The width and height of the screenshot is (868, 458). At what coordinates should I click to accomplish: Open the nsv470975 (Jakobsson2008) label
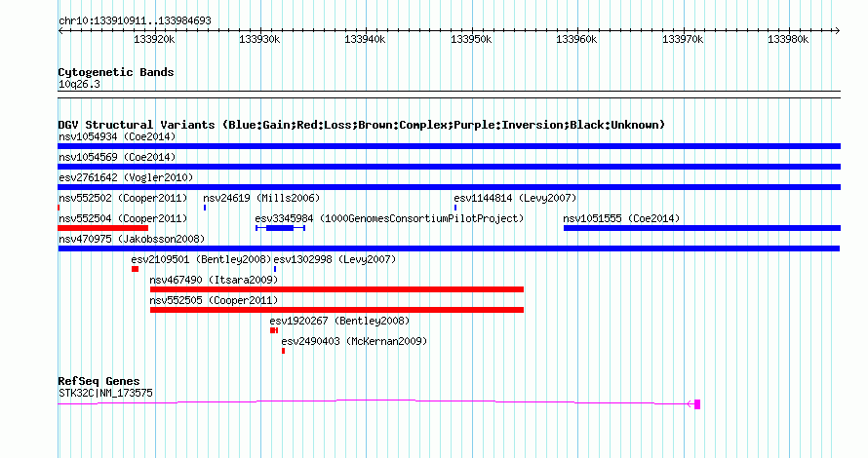click(x=132, y=239)
